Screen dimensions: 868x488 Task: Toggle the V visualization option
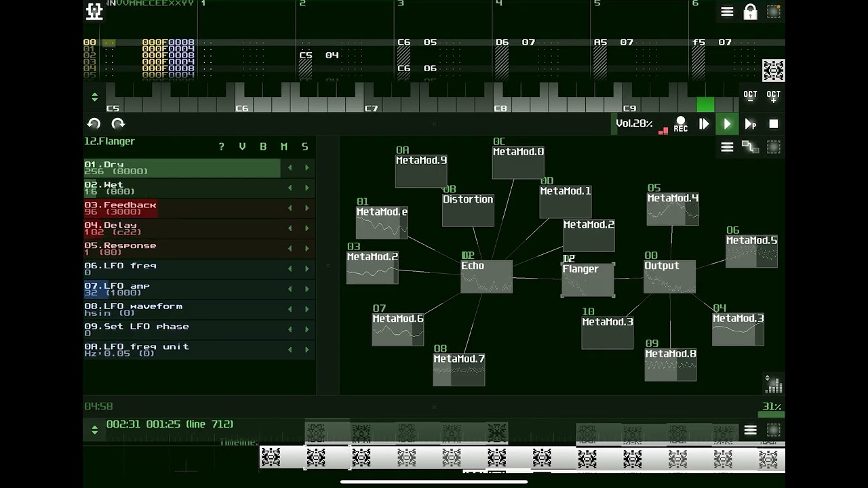[x=242, y=146]
